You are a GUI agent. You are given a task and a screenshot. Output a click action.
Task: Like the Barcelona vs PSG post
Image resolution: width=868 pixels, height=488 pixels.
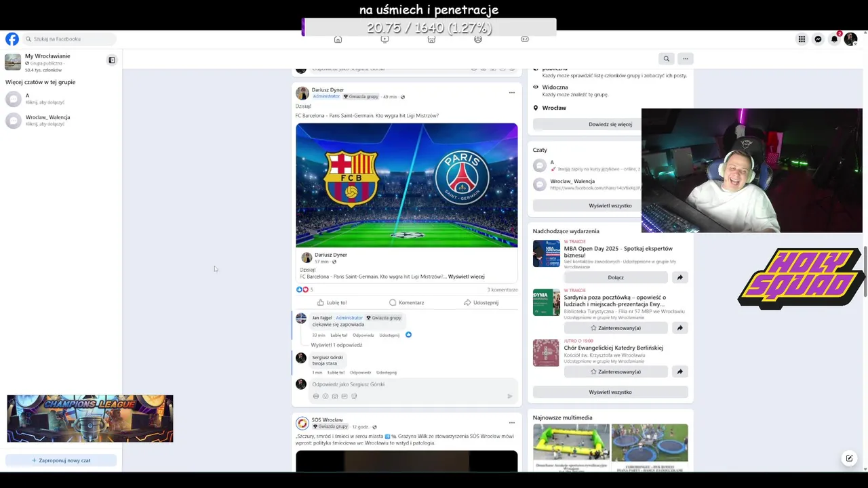click(x=332, y=302)
